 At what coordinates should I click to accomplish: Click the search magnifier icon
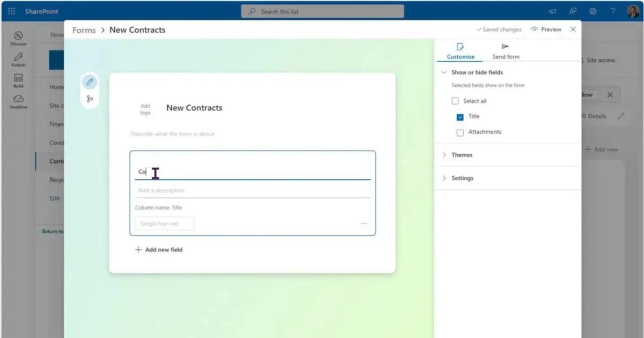click(x=252, y=11)
